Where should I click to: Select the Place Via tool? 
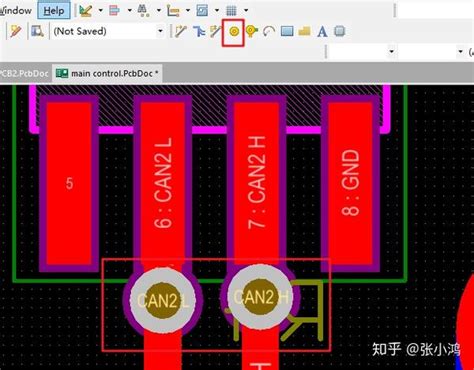coord(252,31)
